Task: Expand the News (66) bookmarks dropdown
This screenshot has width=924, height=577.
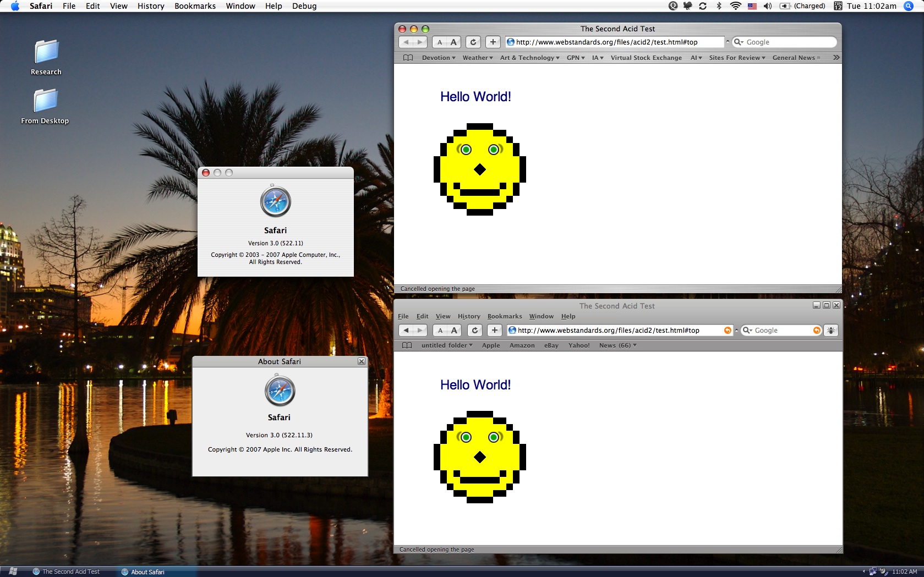Action: point(617,345)
